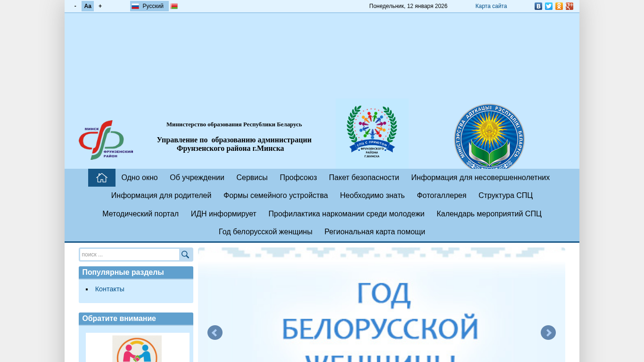644x362 pixels.
Task: Go to previous slide in carousel
Action: click(215, 333)
